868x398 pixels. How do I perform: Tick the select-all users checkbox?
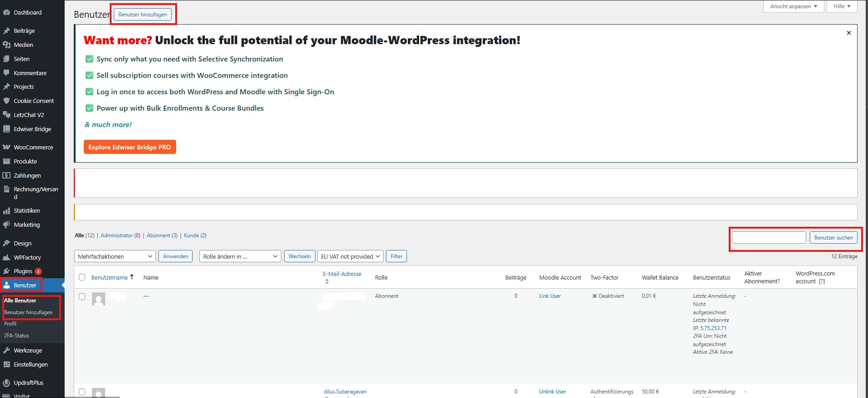click(x=82, y=277)
